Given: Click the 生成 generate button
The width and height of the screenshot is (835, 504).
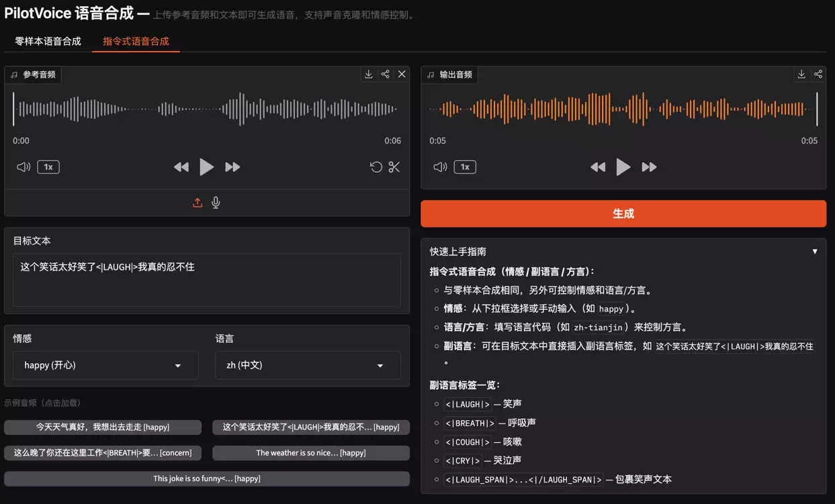Looking at the screenshot, I should [623, 213].
